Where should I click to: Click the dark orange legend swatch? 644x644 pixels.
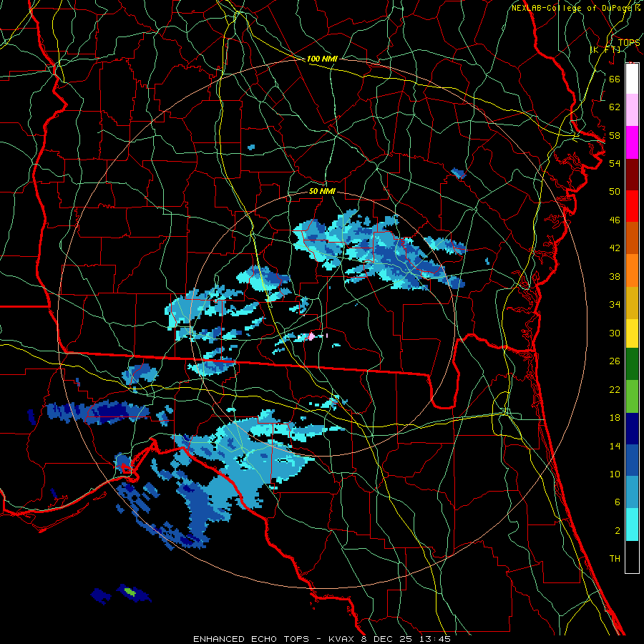coord(632,238)
